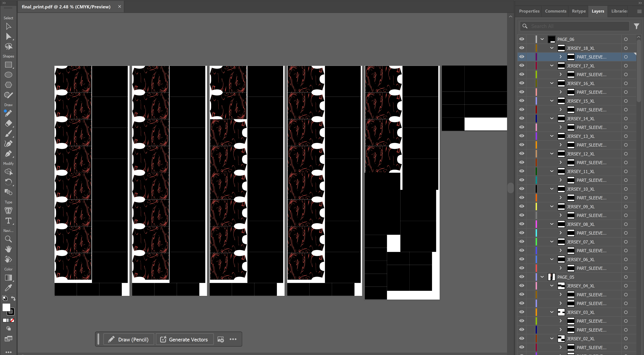The image size is (644, 355).
Task: Collapse the JERSEY_03_XL sublayer
Action: [552, 312]
